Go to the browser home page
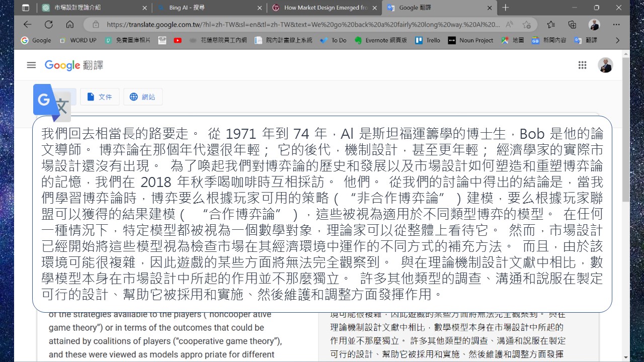The height and width of the screenshot is (362, 644). pos(70,24)
